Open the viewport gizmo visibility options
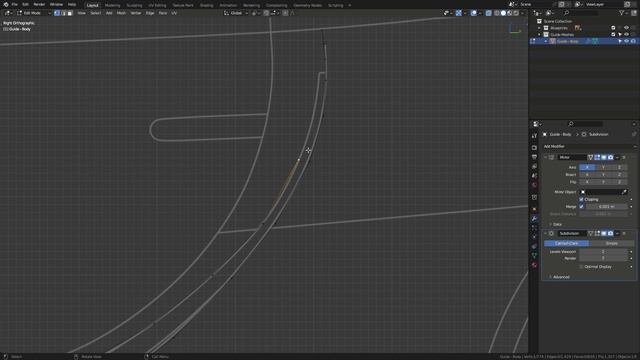This screenshot has width=640, height=360. (x=465, y=13)
